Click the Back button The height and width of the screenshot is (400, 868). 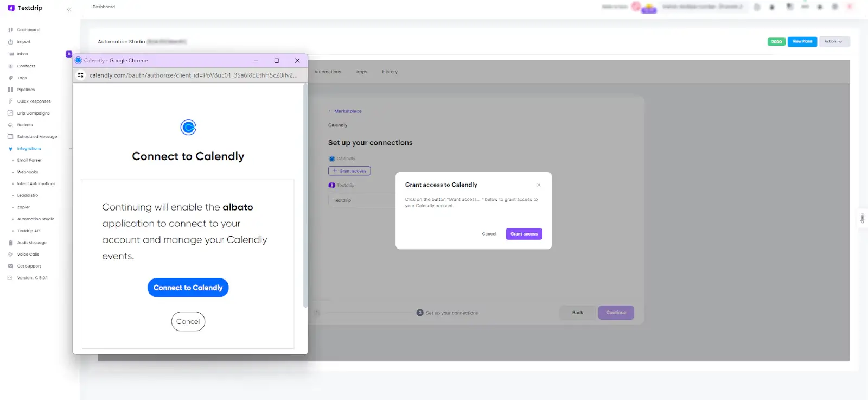point(578,313)
